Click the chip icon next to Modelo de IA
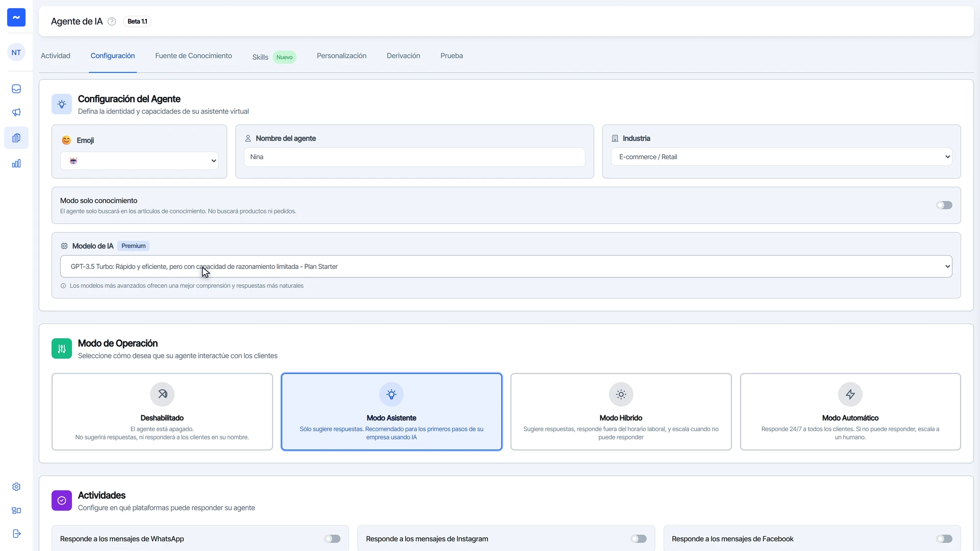The height and width of the screenshot is (551, 980). (64, 246)
